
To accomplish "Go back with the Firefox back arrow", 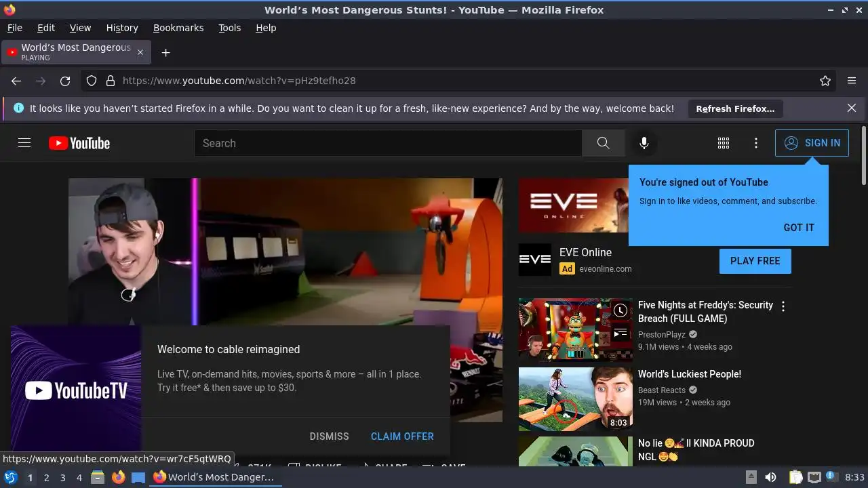I will [x=16, y=81].
